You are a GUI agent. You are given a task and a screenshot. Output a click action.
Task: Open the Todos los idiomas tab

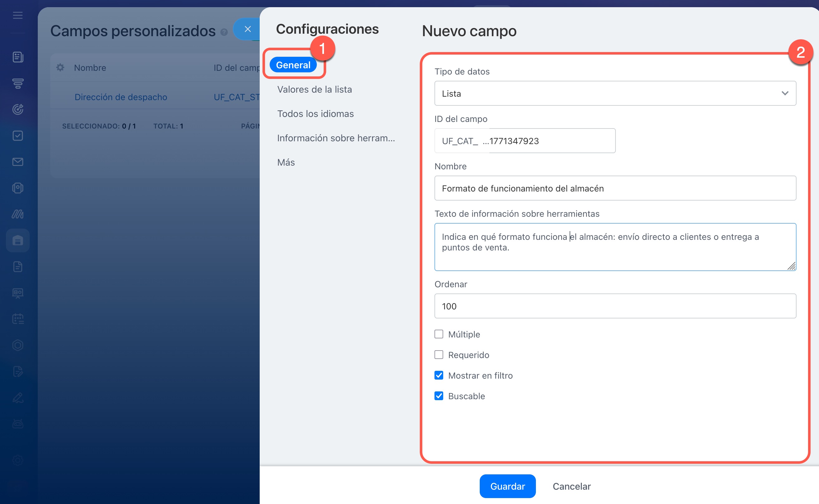click(315, 114)
